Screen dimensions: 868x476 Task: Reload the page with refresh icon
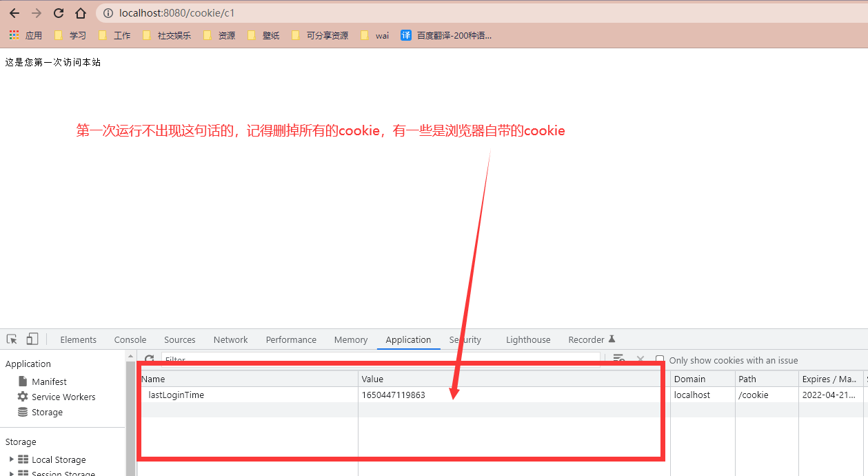59,13
